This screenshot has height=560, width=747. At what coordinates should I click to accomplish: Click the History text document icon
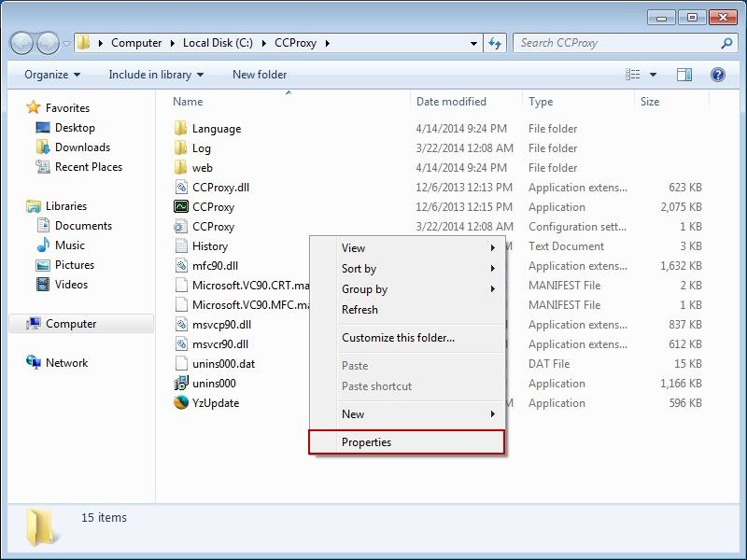[x=181, y=245]
